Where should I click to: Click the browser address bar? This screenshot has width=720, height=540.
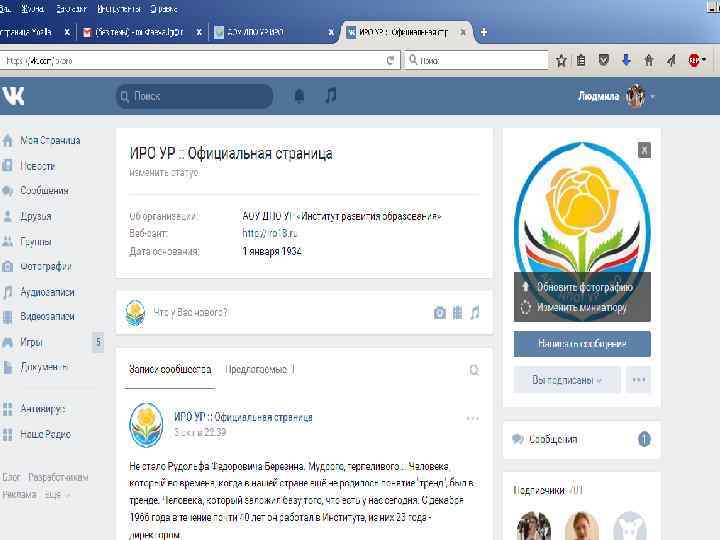[193, 60]
